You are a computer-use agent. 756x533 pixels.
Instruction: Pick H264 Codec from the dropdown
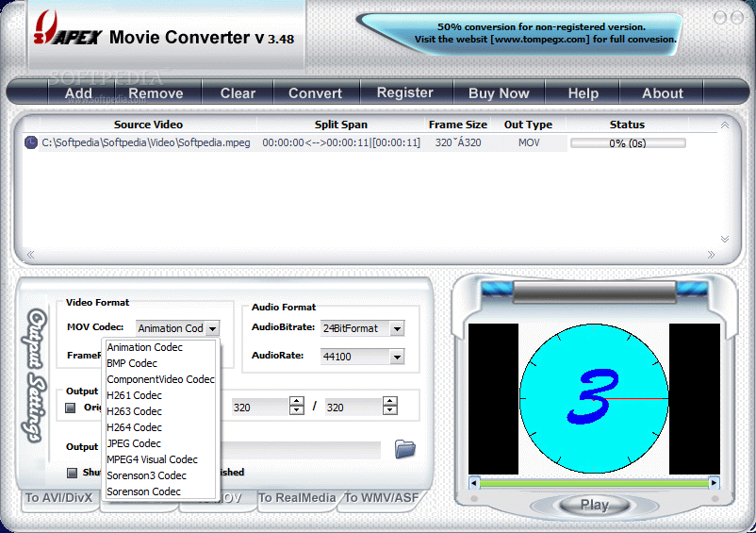click(x=160, y=427)
